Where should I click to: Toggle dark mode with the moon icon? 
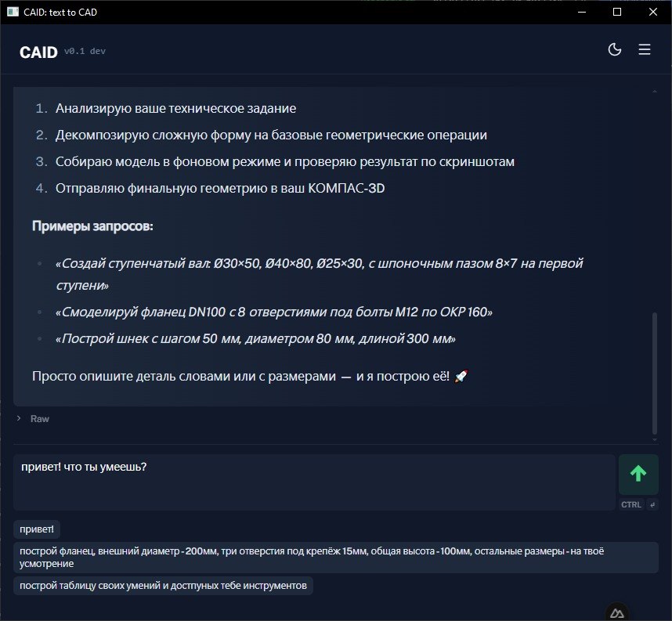pyautogui.click(x=615, y=49)
